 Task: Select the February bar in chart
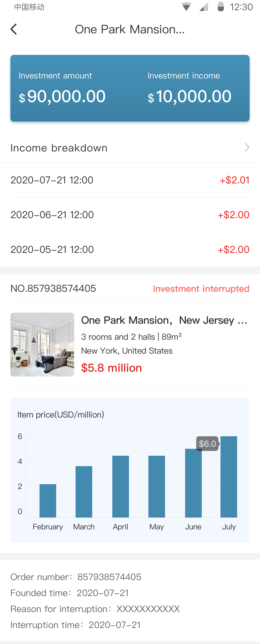(48, 501)
